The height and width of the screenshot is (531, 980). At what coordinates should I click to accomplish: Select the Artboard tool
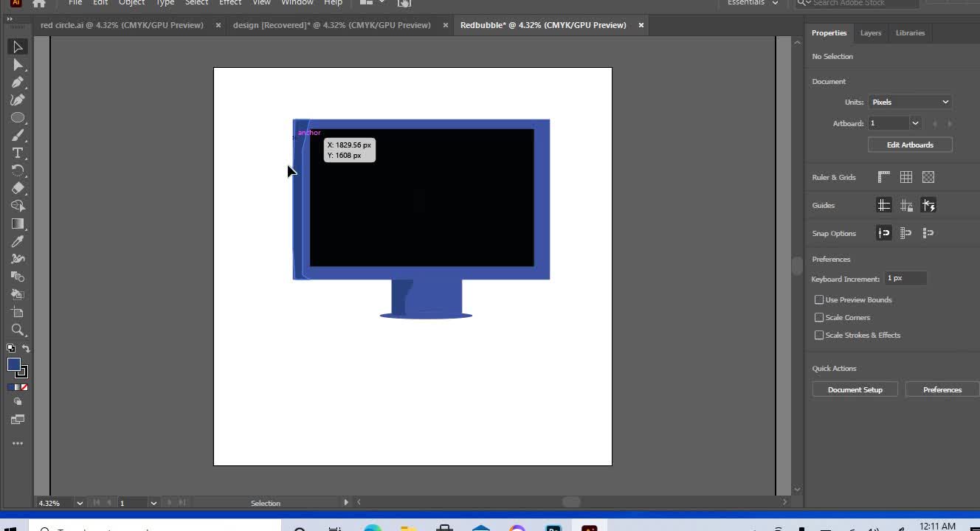click(18, 313)
